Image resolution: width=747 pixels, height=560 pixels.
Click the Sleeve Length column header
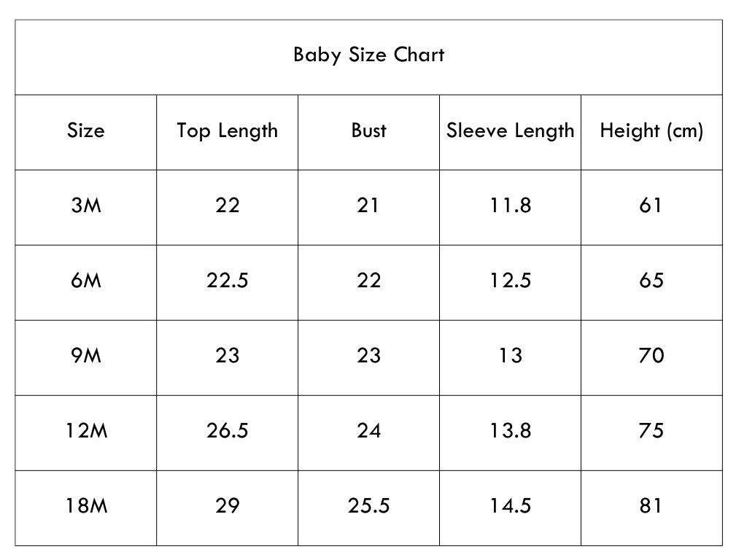[x=510, y=131]
